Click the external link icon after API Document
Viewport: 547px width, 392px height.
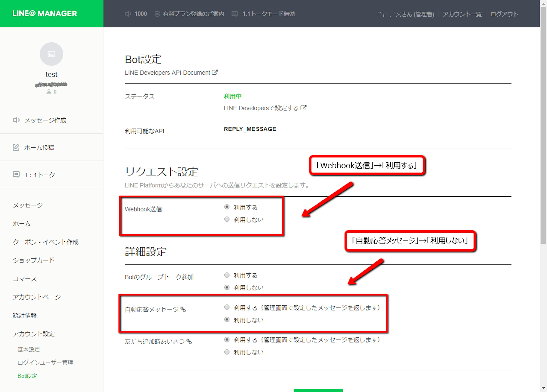[x=215, y=72]
